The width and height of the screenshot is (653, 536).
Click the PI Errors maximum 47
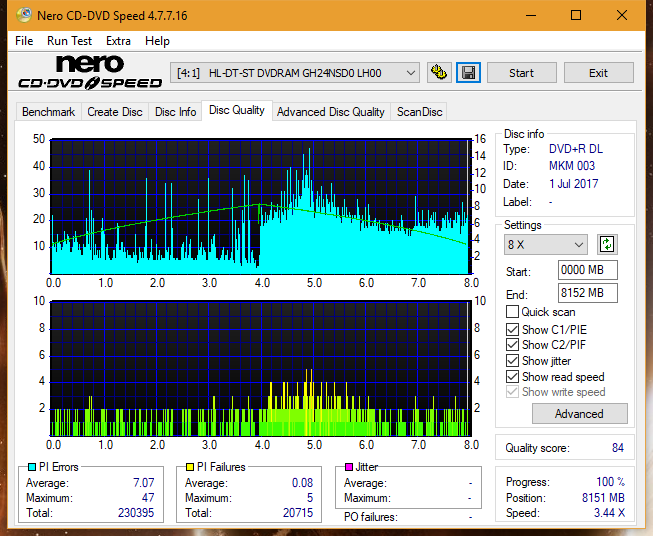click(148, 497)
